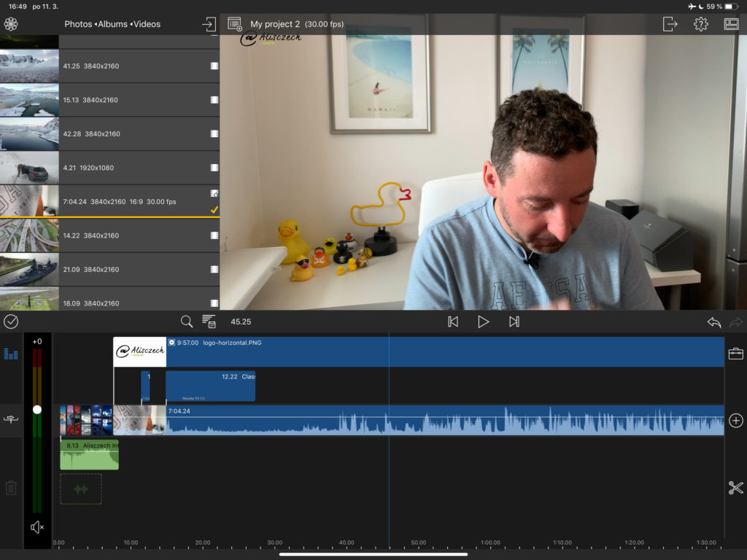Tap the 20.00 ruler mark

tap(203, 542)
